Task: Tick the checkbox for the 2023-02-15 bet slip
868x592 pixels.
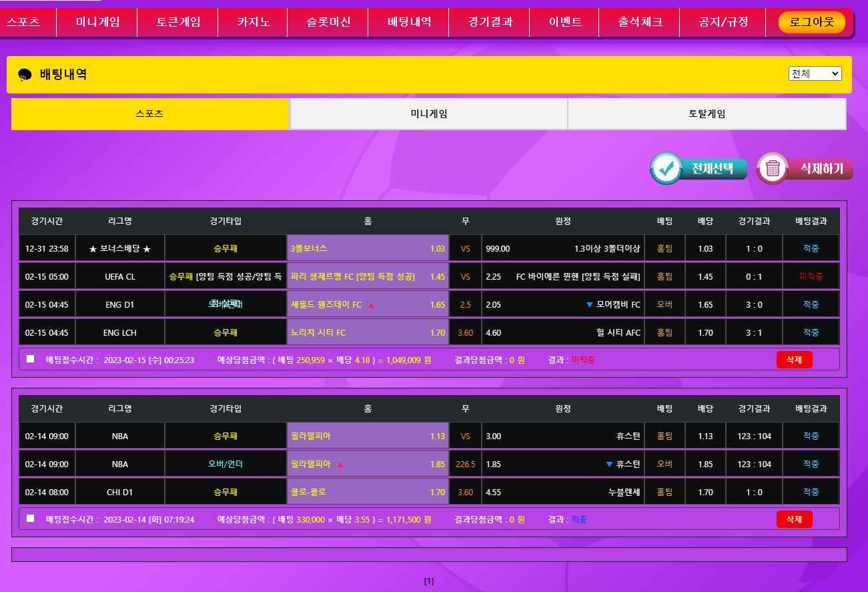Action: pyautogui.click(x=30, y=359)
